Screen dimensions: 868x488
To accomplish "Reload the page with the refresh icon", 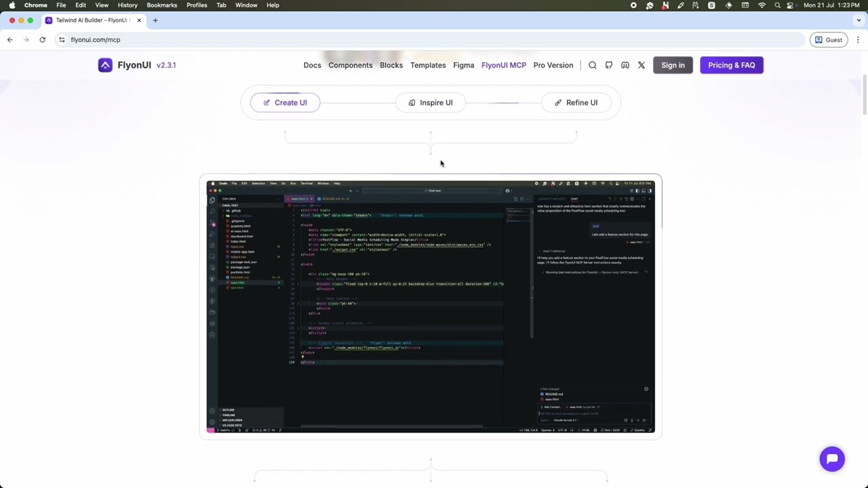I will [x=42, y=40].
